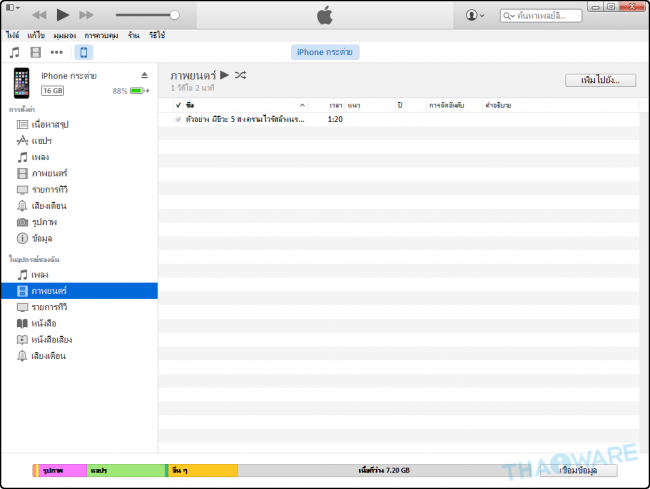Open the แก้ไข menu
This screenshot has height=489, width=650.
[36, 35]
